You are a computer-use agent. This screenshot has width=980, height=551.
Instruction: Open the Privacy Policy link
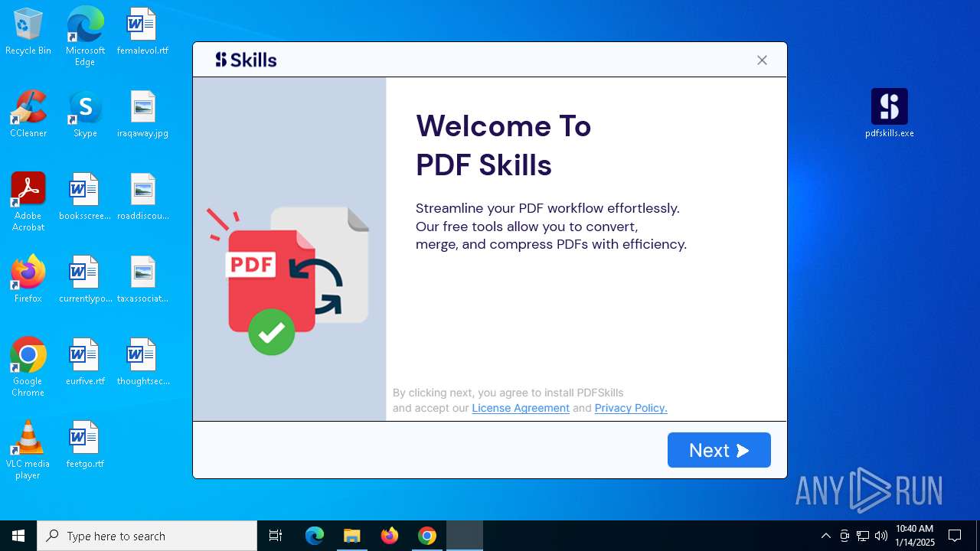(631, 408)
